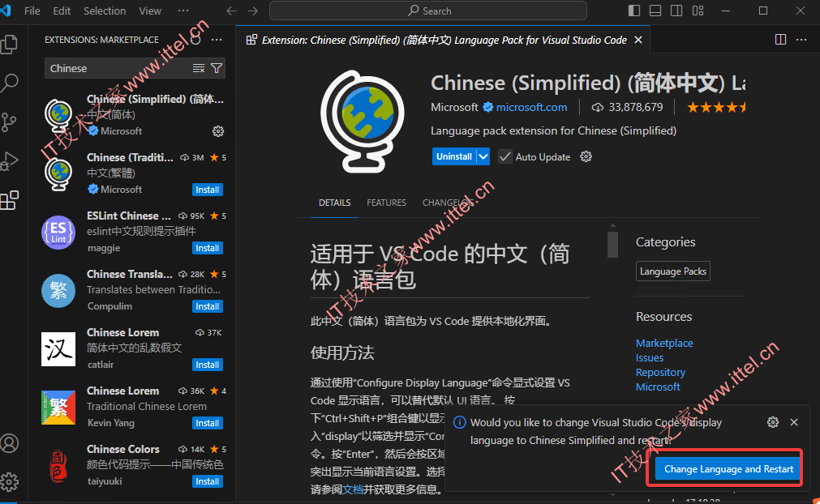The height and width of the screenshot is (504, 820).
Task: Click the Microsoft publisher name in details
Action: point(454,108)
